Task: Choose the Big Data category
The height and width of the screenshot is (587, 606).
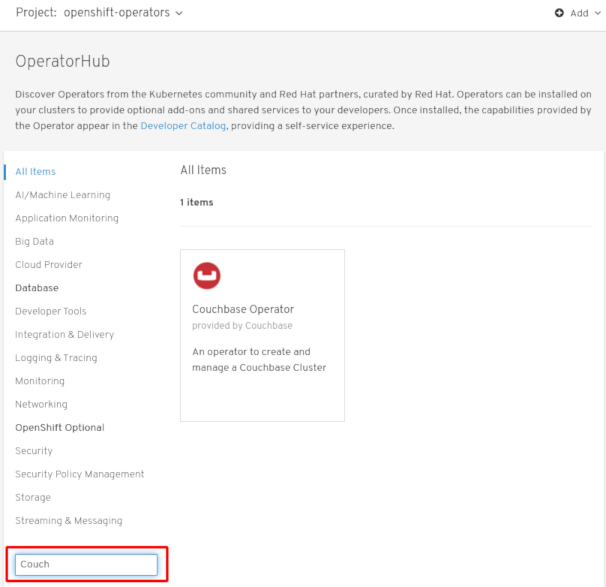Action: coord(34,241)
